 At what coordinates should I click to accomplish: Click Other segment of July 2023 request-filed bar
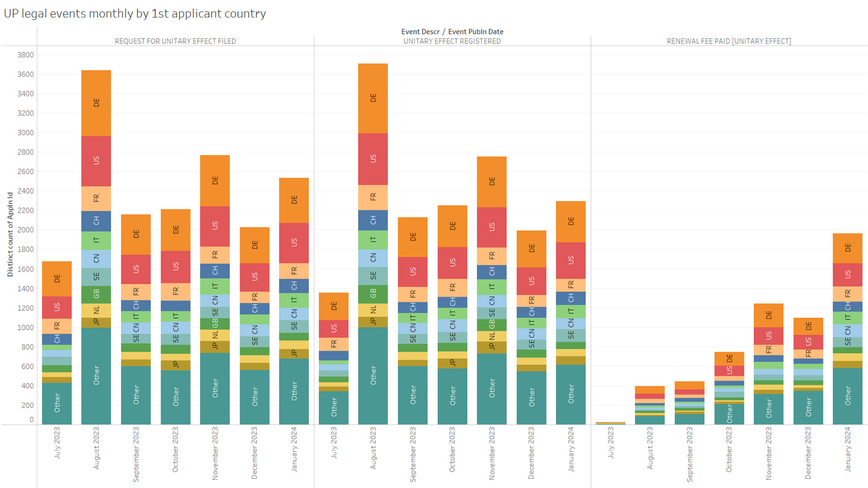coord(57,403)
